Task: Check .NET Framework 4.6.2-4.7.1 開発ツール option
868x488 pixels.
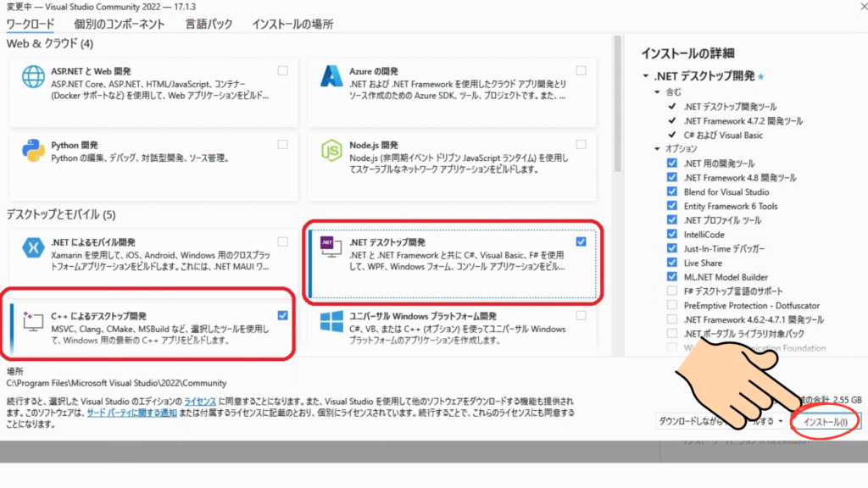Action: tap(672, 319)
